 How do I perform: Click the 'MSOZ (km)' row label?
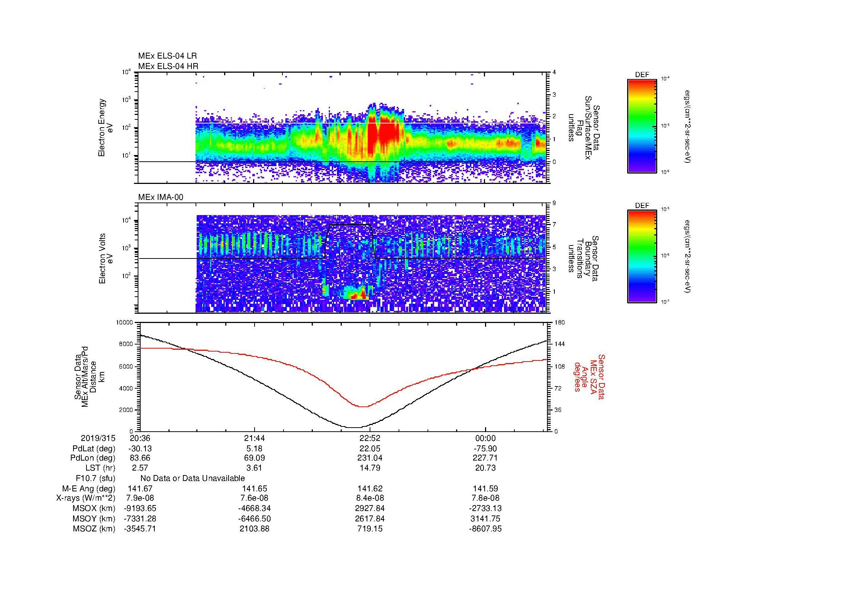click(x=94, y=529)
